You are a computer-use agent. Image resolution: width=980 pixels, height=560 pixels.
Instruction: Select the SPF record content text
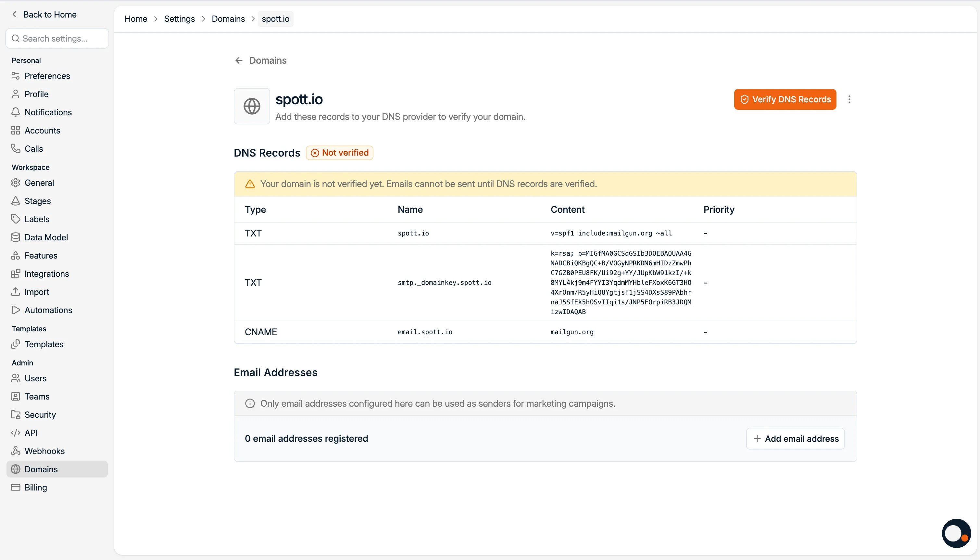click(x=611, y=233)
